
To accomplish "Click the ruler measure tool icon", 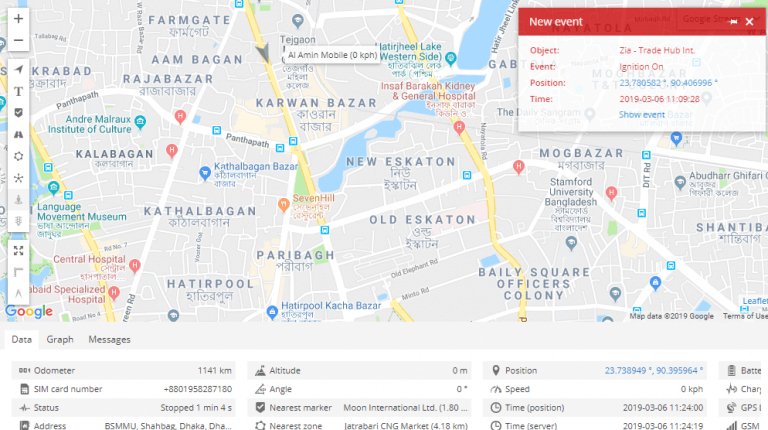I will tap(18, 272).
